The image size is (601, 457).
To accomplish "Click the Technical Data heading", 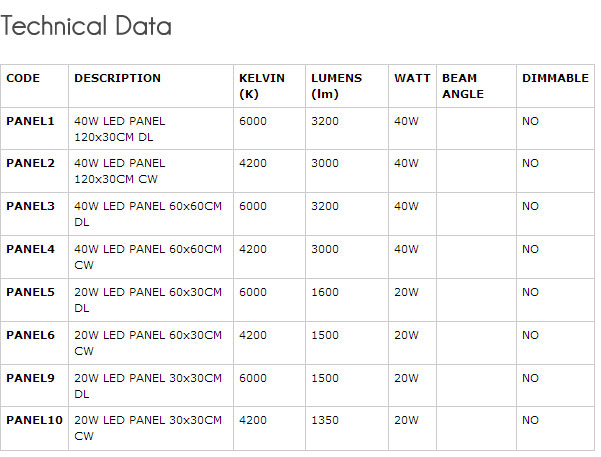I will tap(86, 27).
